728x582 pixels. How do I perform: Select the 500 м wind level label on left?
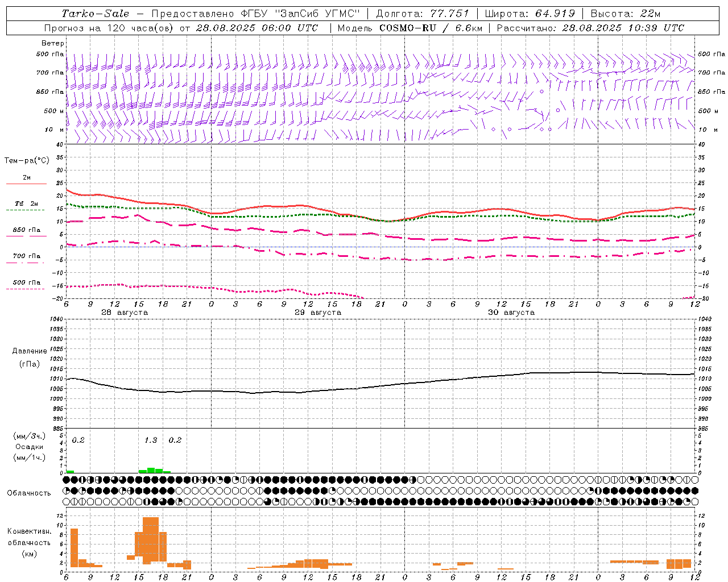point(54,111)
